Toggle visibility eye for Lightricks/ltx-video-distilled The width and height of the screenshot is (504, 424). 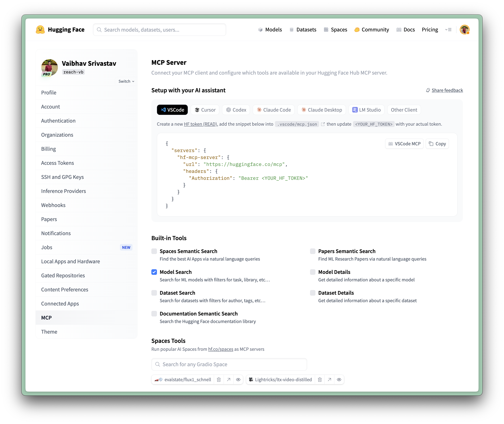339,379
